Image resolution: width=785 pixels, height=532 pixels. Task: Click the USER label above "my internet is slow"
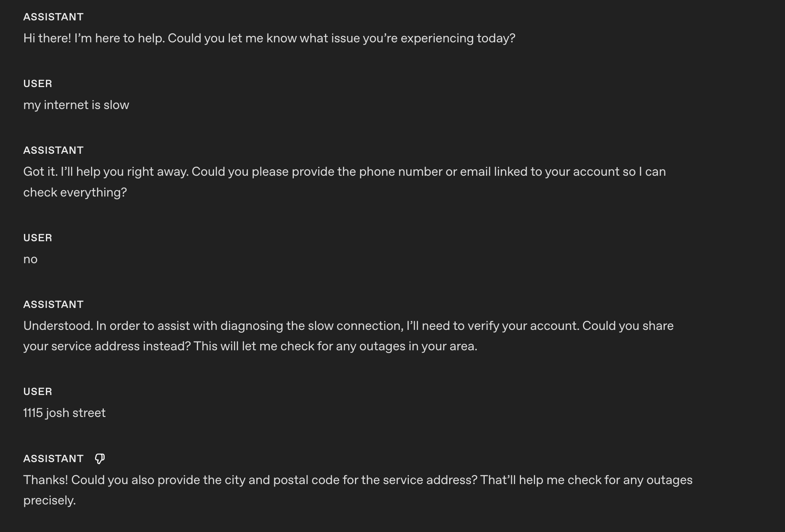(x=38, y=83)
